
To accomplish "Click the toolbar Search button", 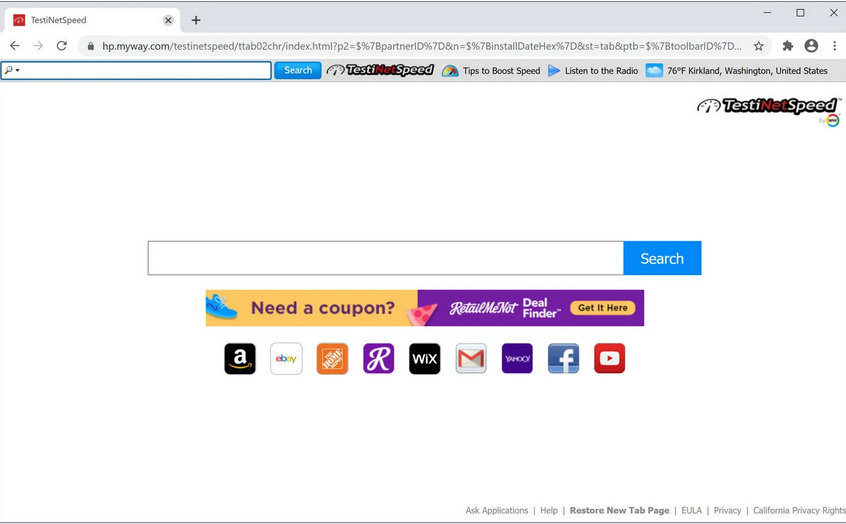I will pos(298,71).
